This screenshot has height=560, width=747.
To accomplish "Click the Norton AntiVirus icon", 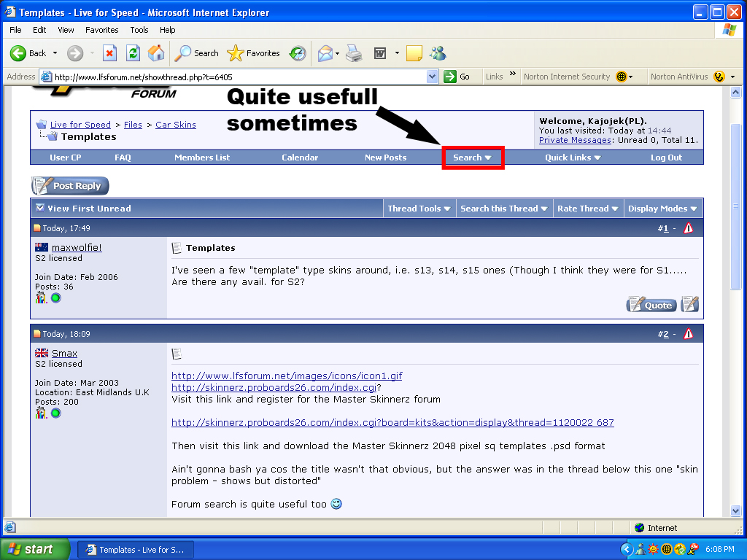I will [719, 77].
